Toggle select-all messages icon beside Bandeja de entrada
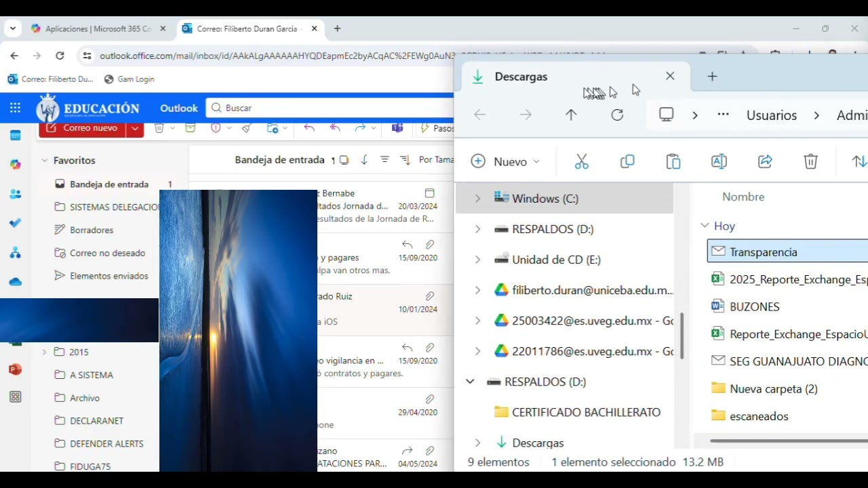This screenshot has height=488, width=868. pyautogui.click(x=344, y=160)
